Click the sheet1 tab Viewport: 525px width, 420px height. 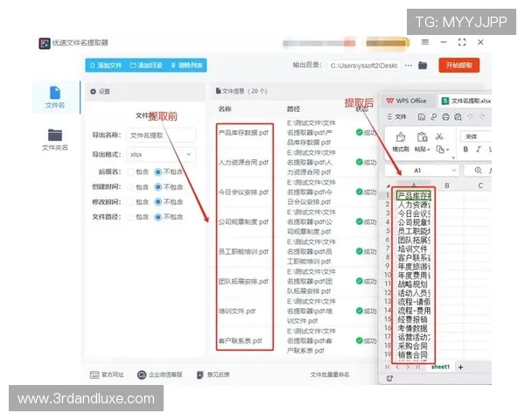tap(441, 367)
